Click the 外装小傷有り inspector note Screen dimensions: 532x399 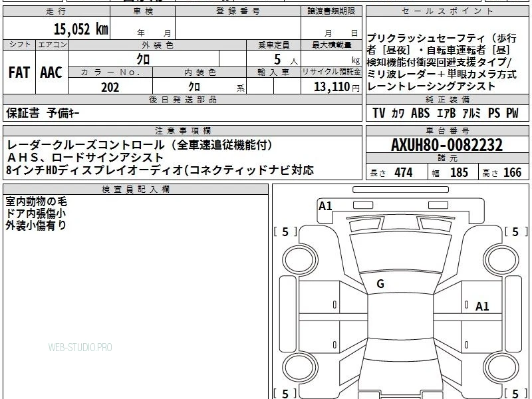(x=36, y=225)
